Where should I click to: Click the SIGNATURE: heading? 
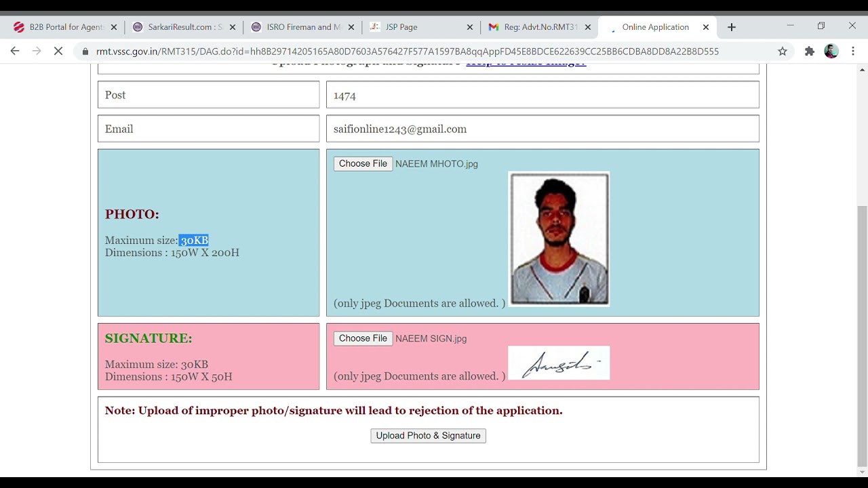click(x=149, y=338)
